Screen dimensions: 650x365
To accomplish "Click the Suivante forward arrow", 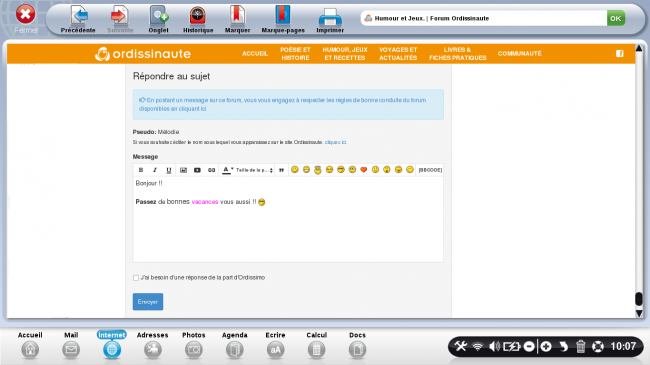I will coord(120,19).
